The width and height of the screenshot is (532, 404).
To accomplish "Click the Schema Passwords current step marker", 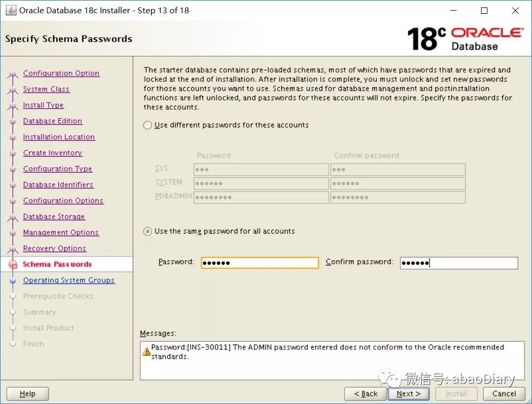I will pyautogui.click(x=13, y=264).
